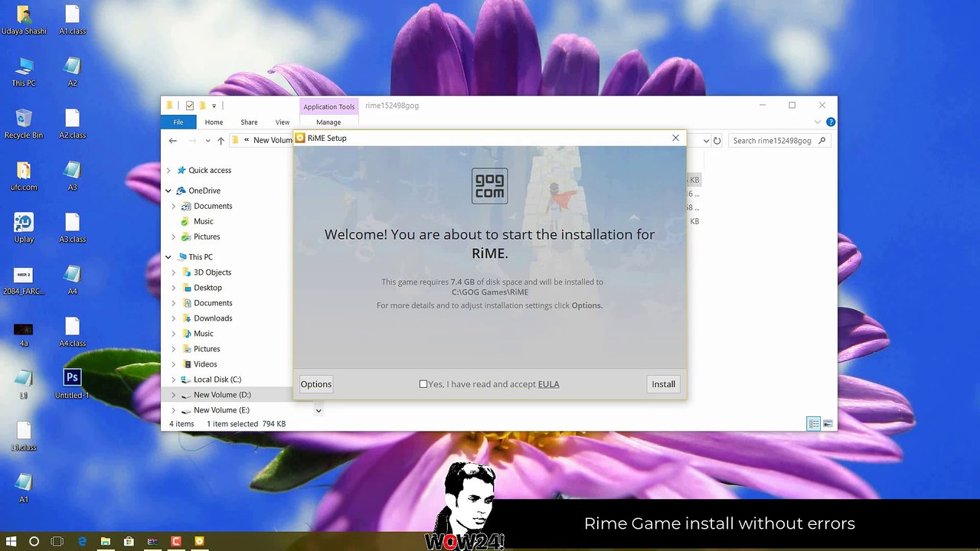Viewport: 980px width, 551px height.
Task: Open File Explorer from taskbar
Action: (106, 541)
